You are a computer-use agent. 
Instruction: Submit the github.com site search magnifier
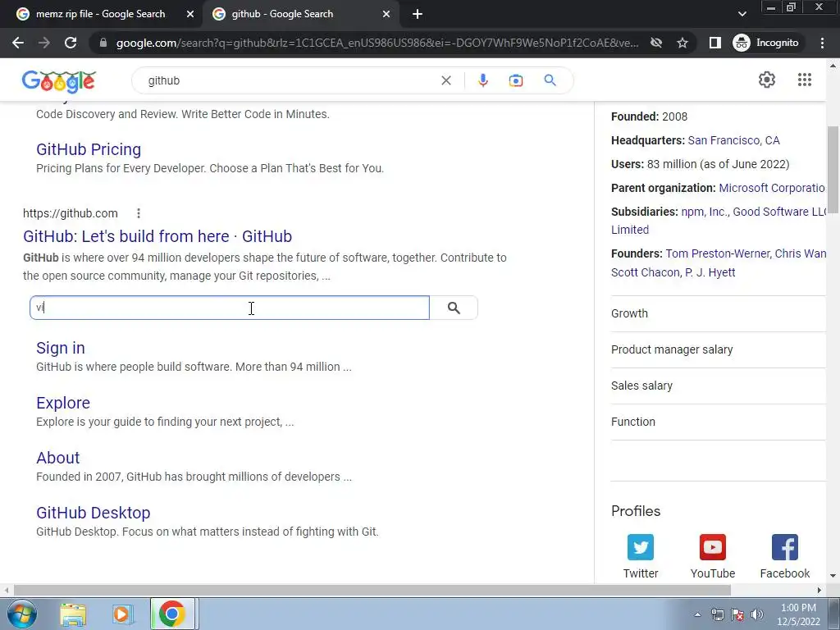[454, 308]
